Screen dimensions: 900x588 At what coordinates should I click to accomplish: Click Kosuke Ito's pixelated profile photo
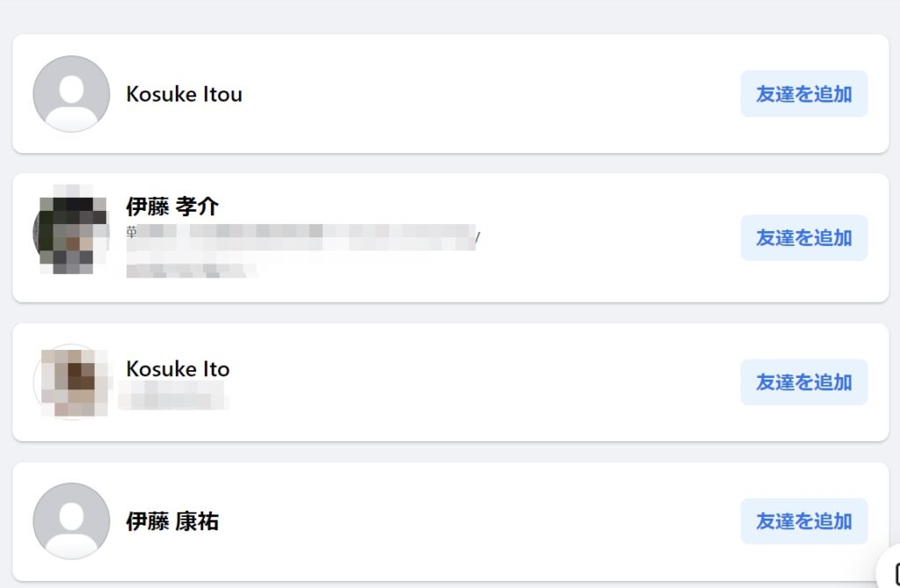71,382
